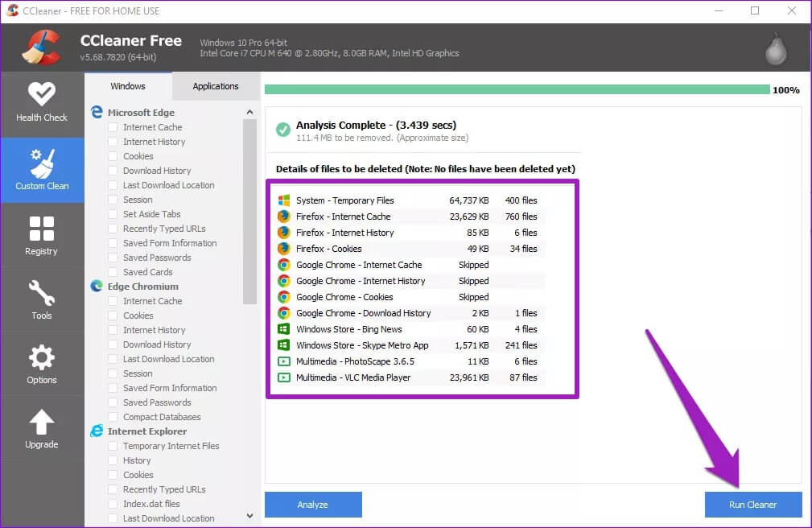Click the Microsoft Edge section icon

(97, 112)
